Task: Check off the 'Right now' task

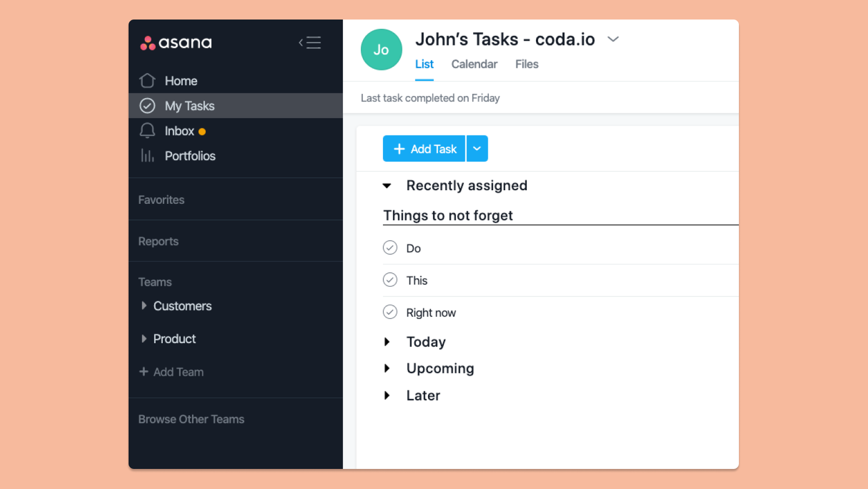Action: [x=390, y=312]
